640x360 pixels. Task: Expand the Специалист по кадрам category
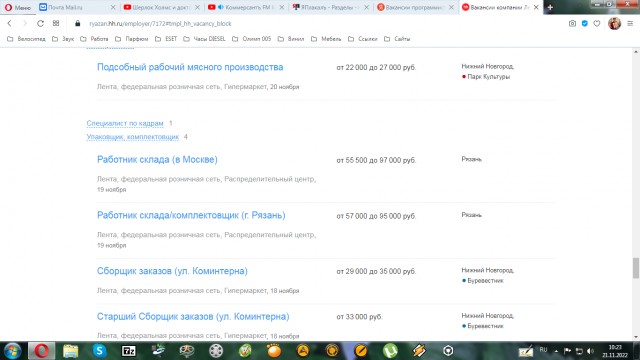click(x=125, y=123)
